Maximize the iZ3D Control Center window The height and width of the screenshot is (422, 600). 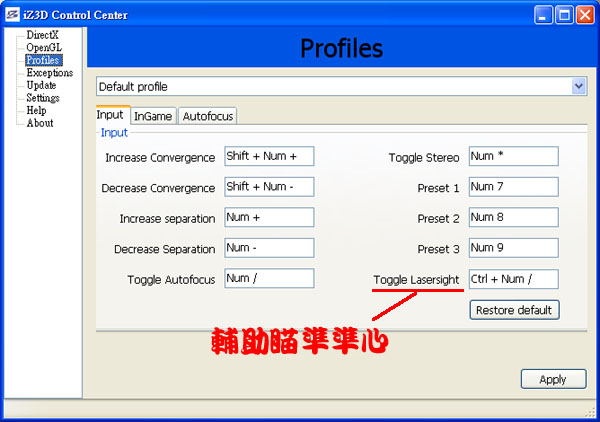tap(564, 15)
